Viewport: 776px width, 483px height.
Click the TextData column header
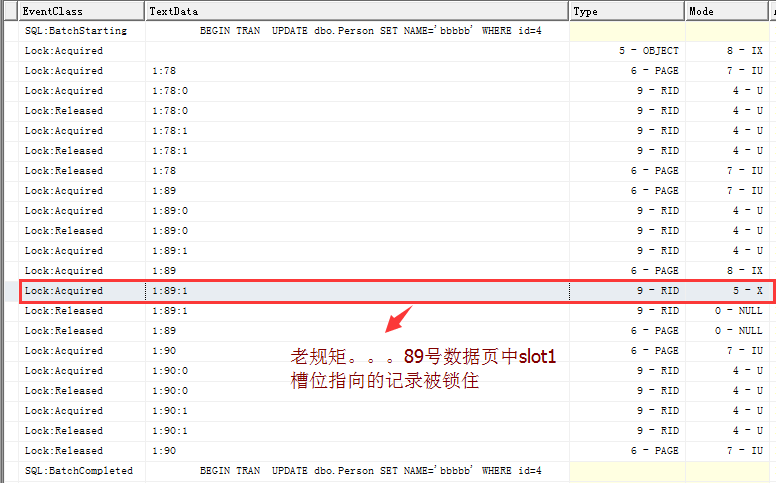357,11
